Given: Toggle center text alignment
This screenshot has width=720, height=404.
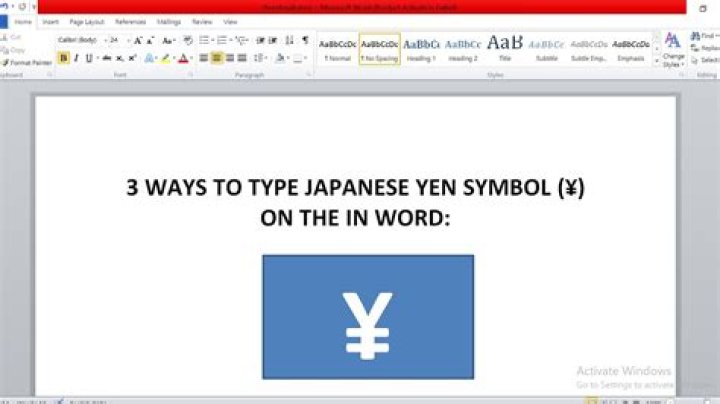Looking at the screenshot, I should pos(216,58).
